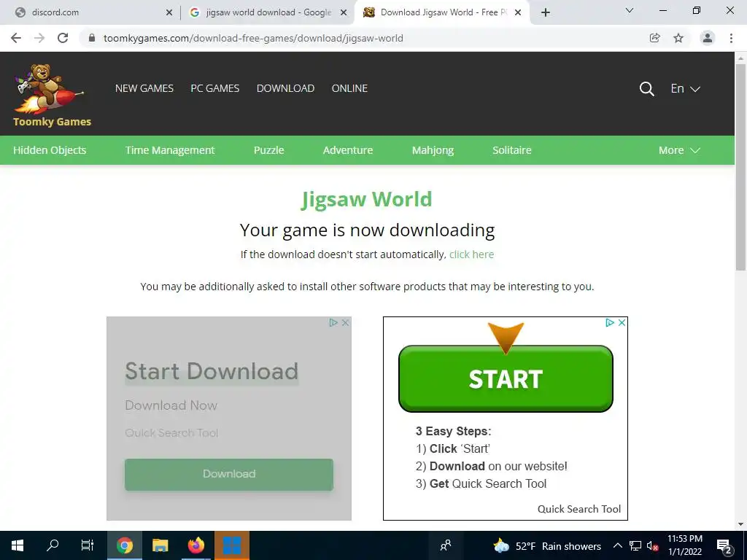Click AdChoices icon on Start Download ad

point(333,322)
